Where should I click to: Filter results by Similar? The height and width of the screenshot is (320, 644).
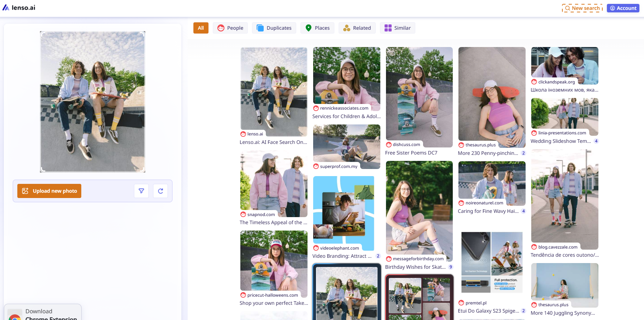[398, 28]
